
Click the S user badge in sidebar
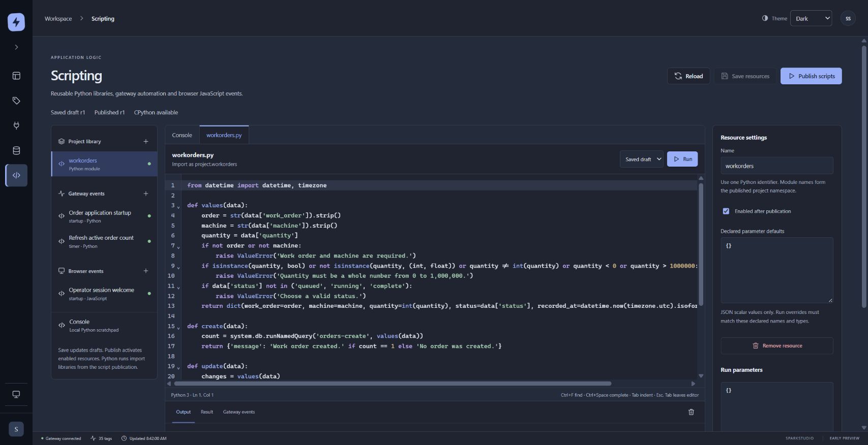tap(16, 429)
